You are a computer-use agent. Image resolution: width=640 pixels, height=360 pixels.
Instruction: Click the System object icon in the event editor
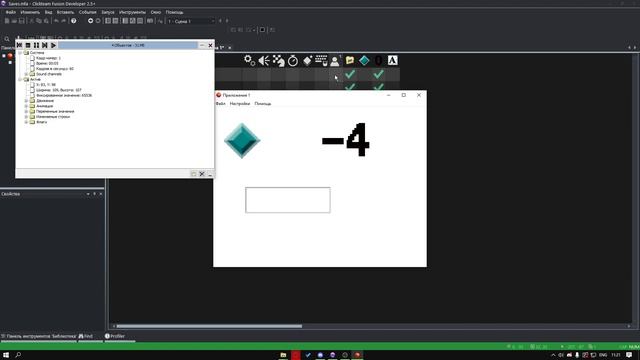click(x=249, y=60)
